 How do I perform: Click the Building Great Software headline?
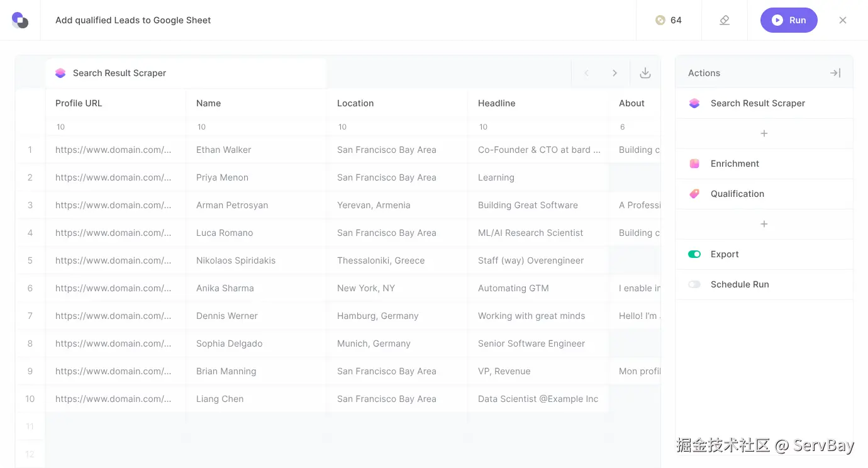coord(538,205)
